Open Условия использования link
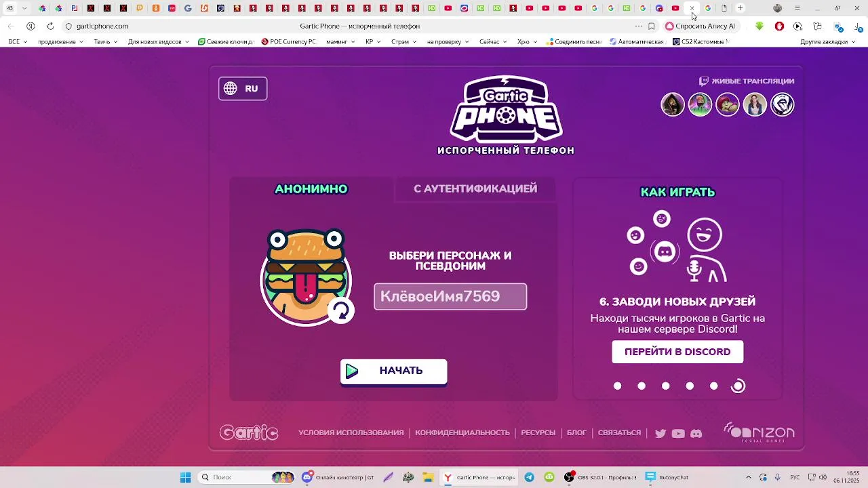The height and width of the screenshot is (488, 868). coord(351,432)
